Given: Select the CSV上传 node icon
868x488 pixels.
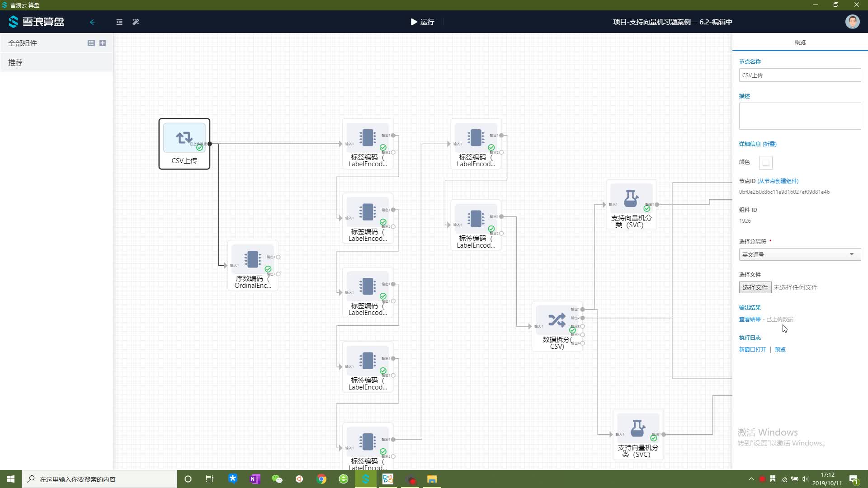Looking at the screenshot, I should tap(184, 138).
